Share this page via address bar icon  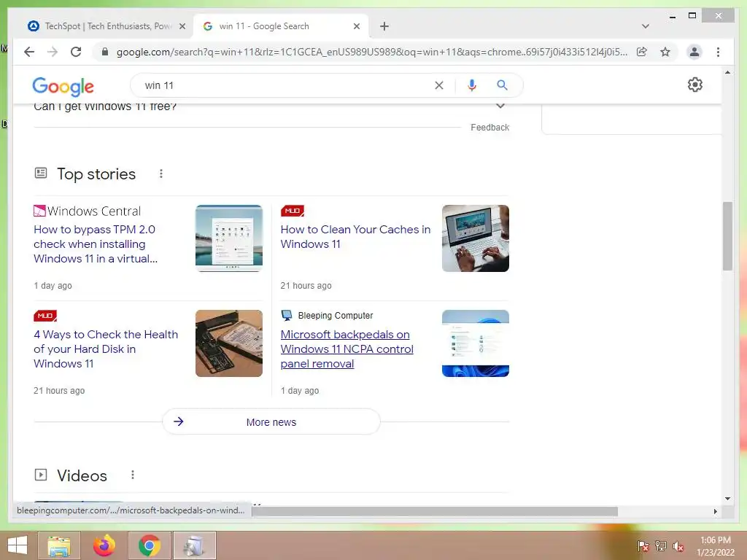642,52
